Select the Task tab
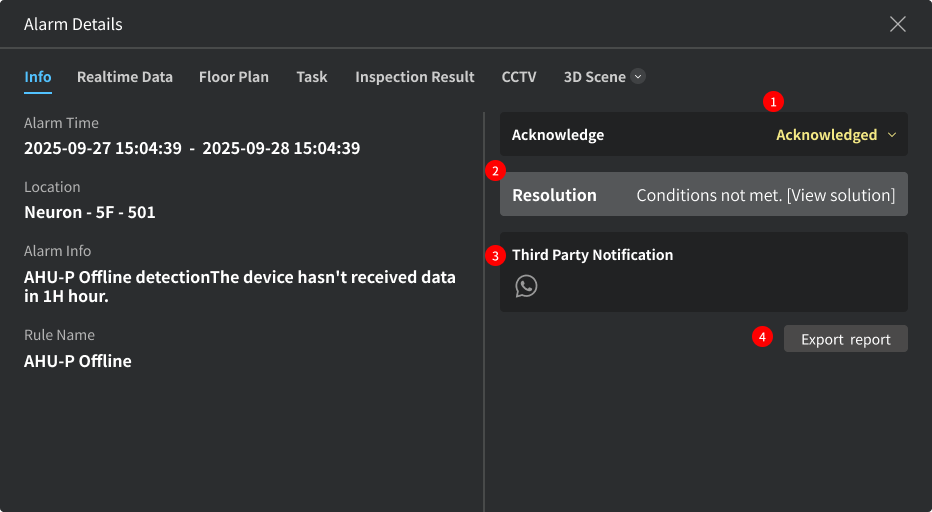Image resolution: width=932 pixels, height=512 pixels. point(312,77)
